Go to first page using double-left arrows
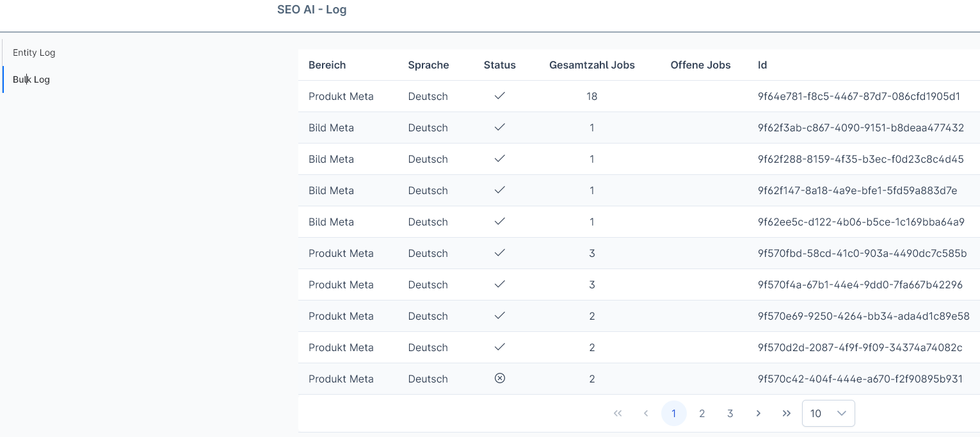The height and width of the screenshot is (437, 980). coord(618,413)
